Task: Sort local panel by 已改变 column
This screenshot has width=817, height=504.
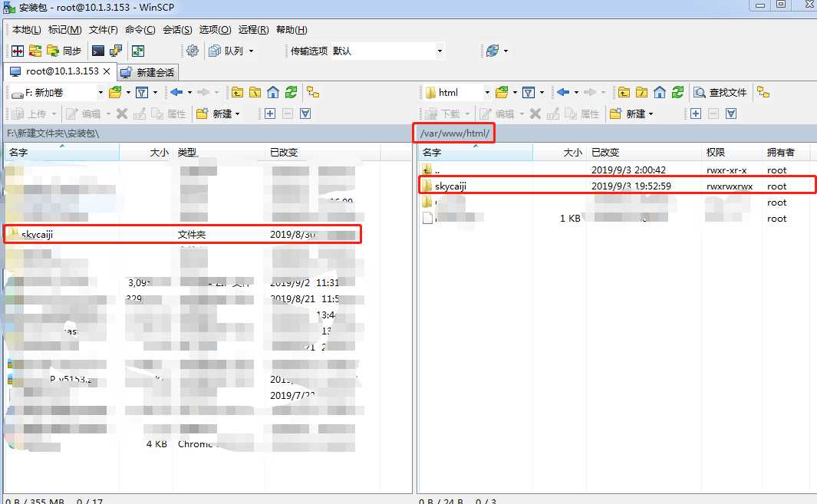Action: [323, 152]
